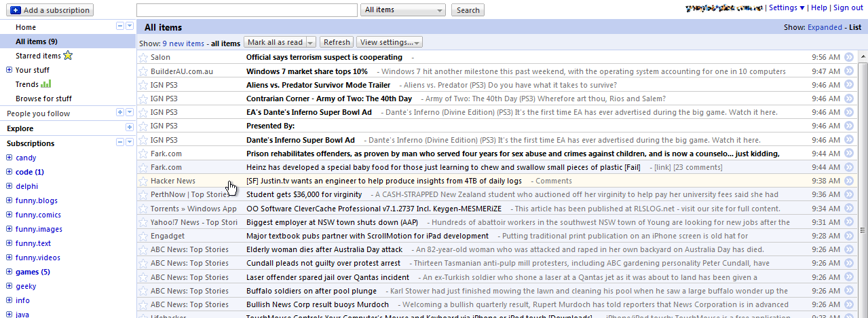
Task: Open headline Official says terrorism suspect is cooperating
Action: pyautogui.click(x=324, y=58)
